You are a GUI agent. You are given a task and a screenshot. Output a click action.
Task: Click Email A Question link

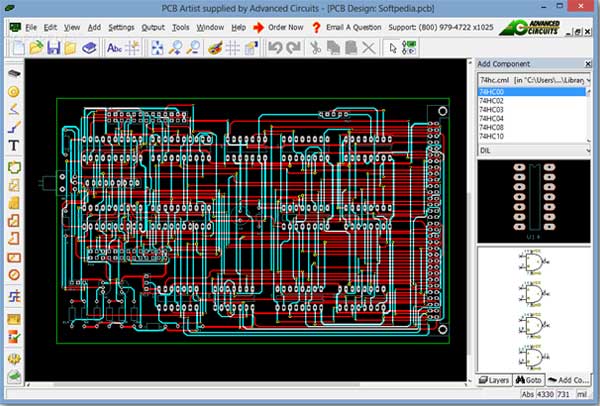(x=352, y=26)
